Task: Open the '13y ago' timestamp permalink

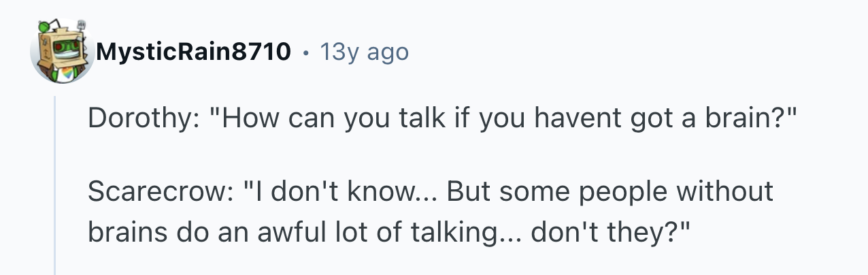Action: point(364,52)
